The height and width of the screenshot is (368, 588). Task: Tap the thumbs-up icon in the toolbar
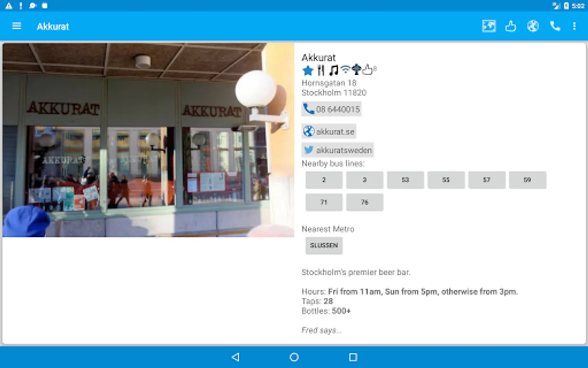point(510,26)
